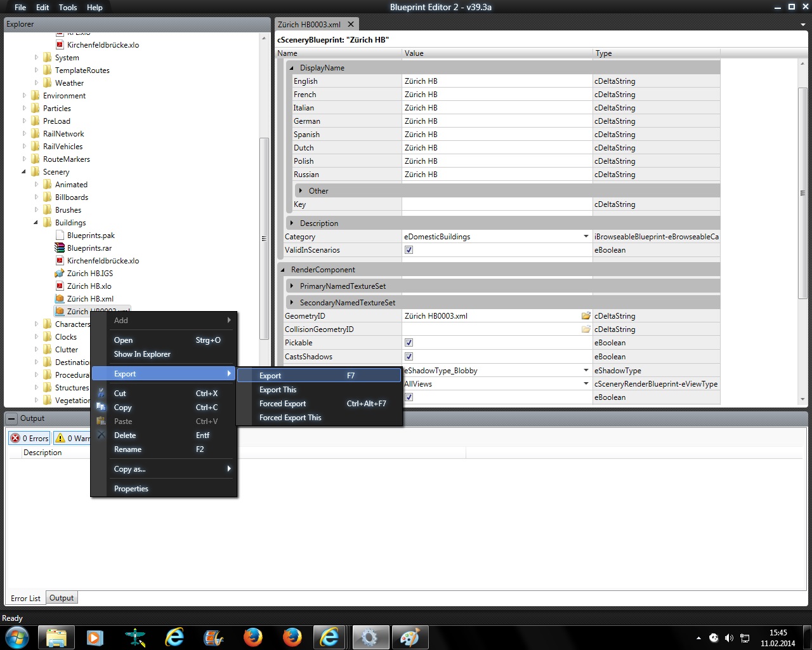The height and width of the screenshot is (650, 812).
Task: Expand the PrimaryNamedTextureSet section
Action: pyautogui.click(x=292, y=286)
